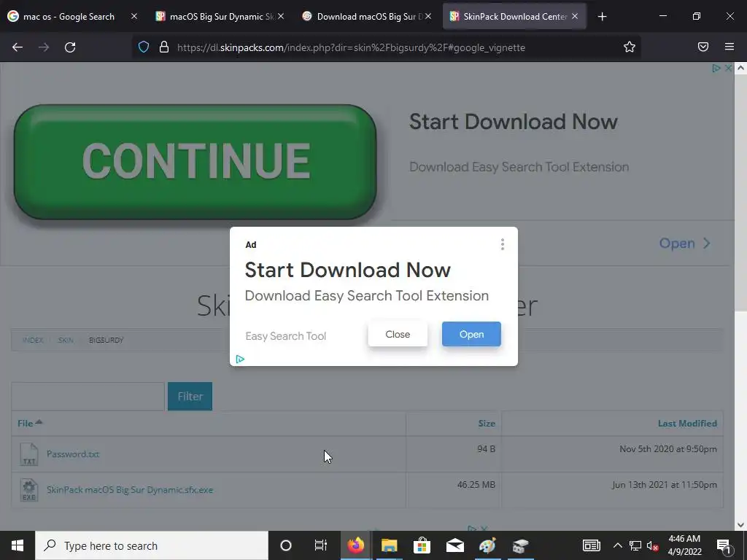The image size is (747, 560).
Task: Go back to the previous page
Action: 18,47
